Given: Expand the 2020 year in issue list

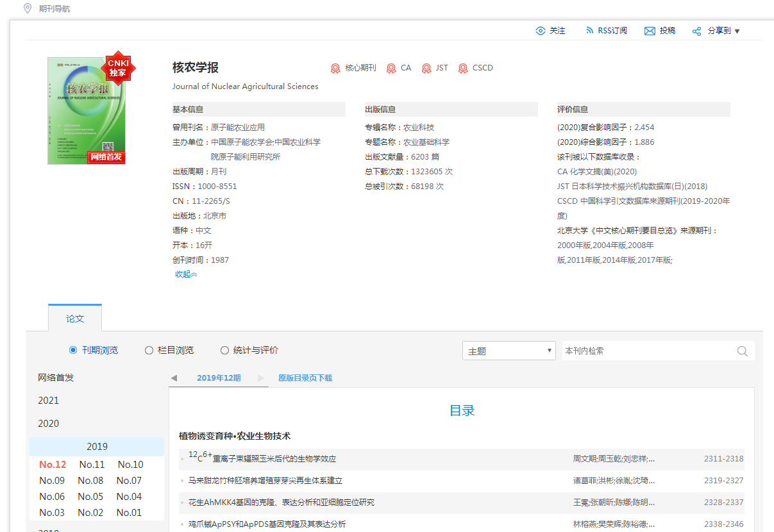Looking at the screenshot, I should [x=49, y=423].
